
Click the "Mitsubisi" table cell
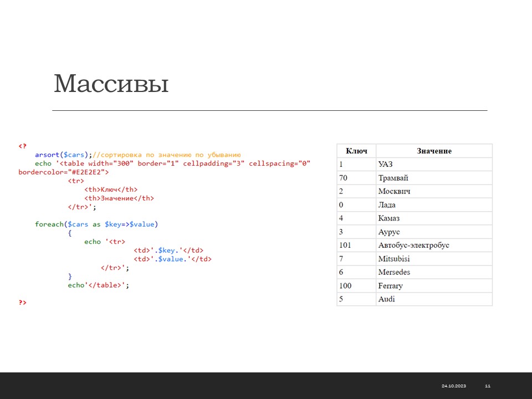pos(394,259)
